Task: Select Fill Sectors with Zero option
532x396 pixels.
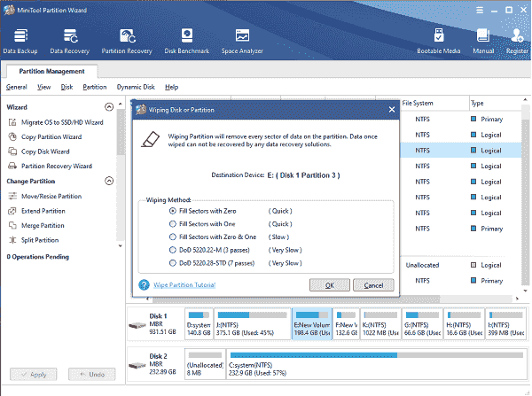Action: coord(172,212)
